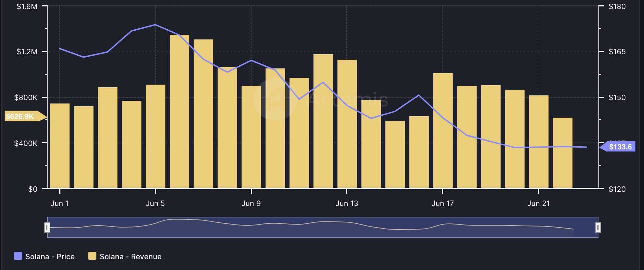Image resolution: width=644 pixels, height=270 pixels.
Task: Click the left range slider handle
Action: [x=47, y=228]
